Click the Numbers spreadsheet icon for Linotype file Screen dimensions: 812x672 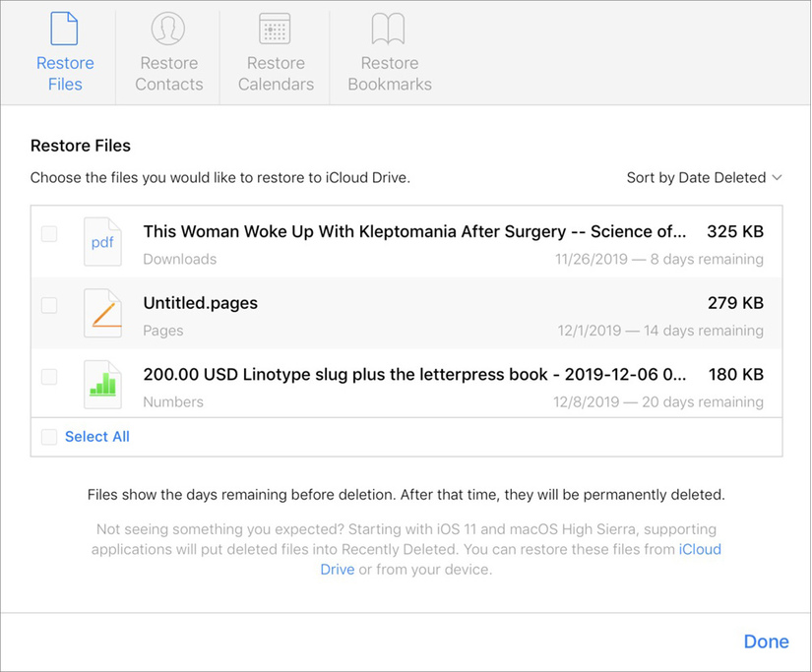(x=102, y=384)
